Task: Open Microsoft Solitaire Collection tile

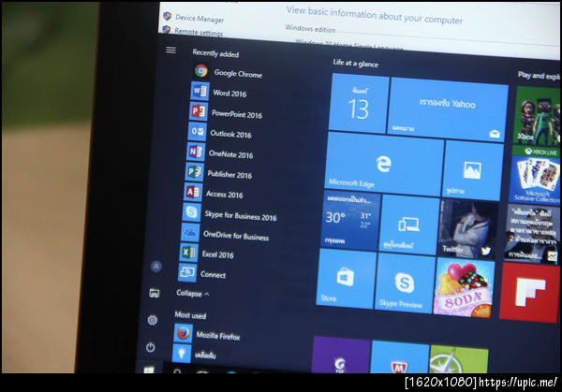Action: (x=534, y=175)
